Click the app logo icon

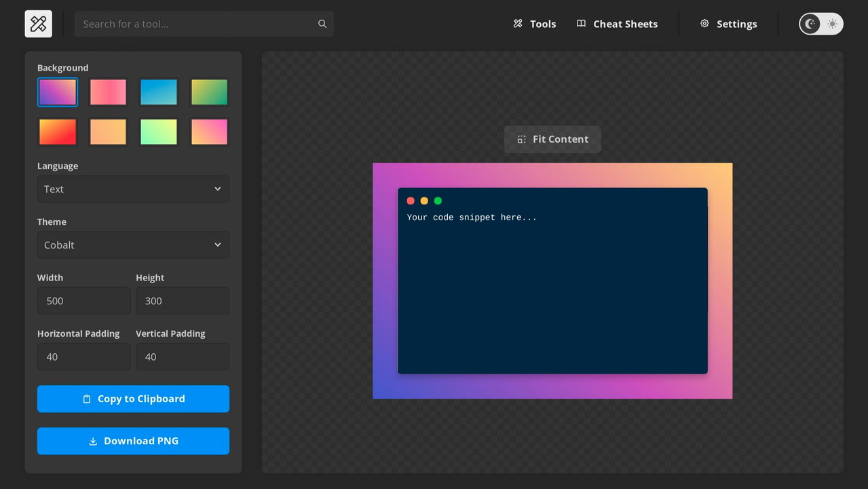click(x=39, y=24)
